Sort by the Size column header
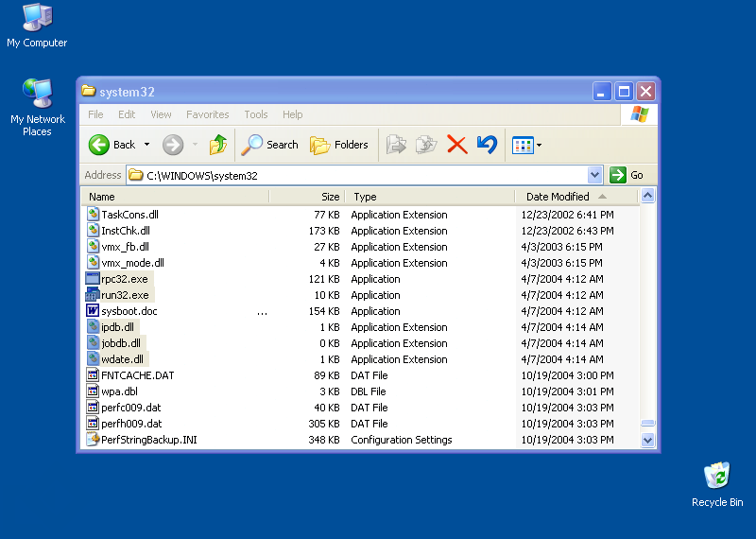Viewport: 756px width, 539px height. [x=307, y=197]
